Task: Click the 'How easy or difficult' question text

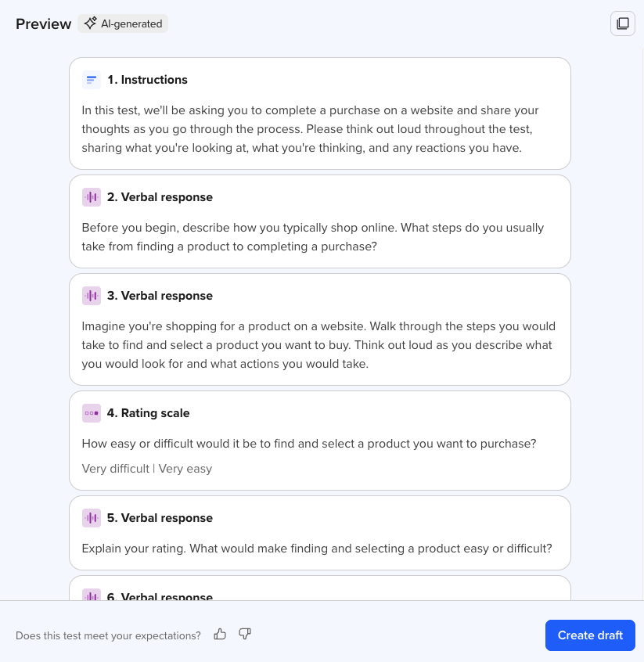Action: (309, 444)
